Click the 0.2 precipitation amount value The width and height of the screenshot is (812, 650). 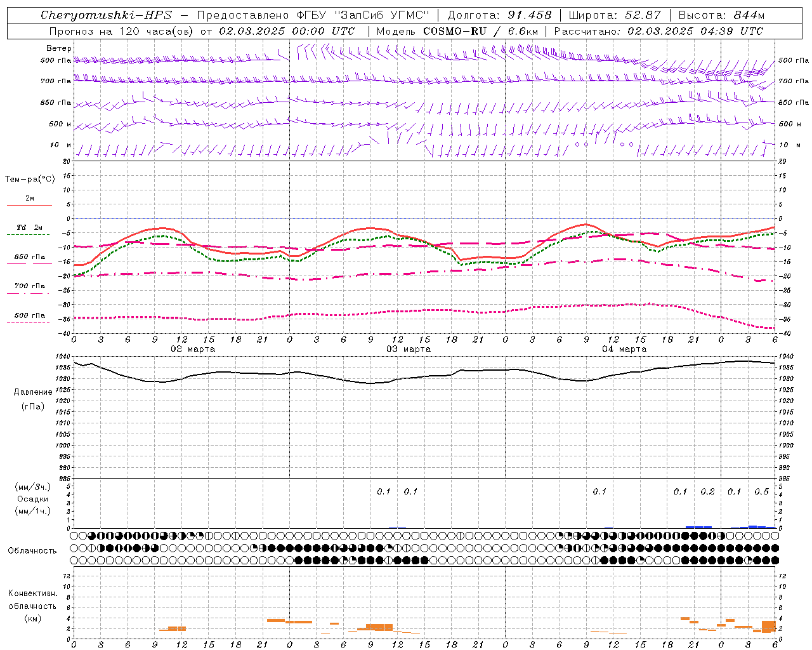coord(707,491)
